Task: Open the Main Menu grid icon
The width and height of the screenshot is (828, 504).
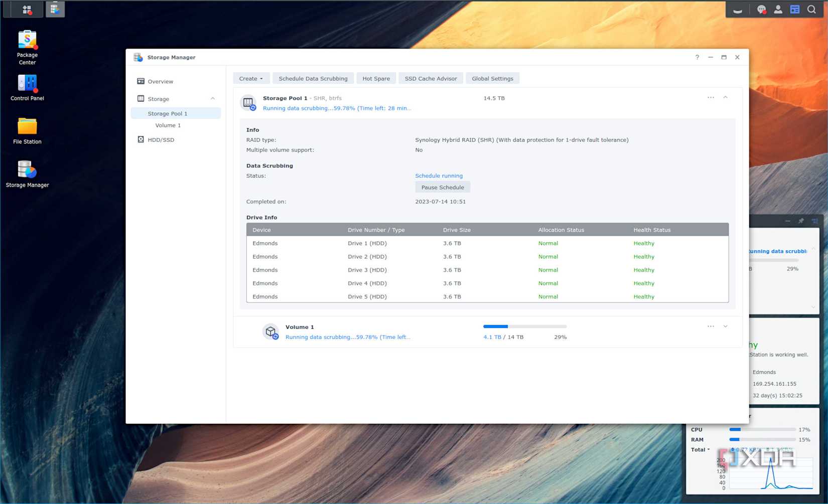Action: [x=27, y=10]
